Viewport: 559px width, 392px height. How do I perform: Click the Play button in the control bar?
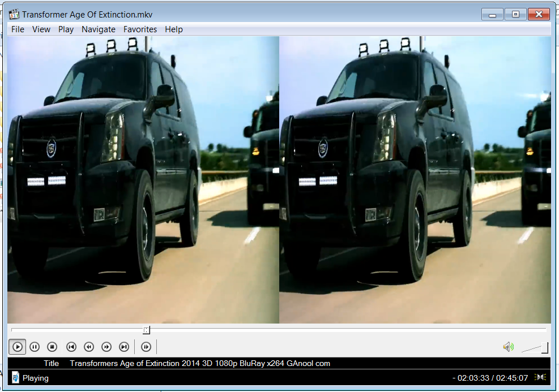(x=17, y=347)
